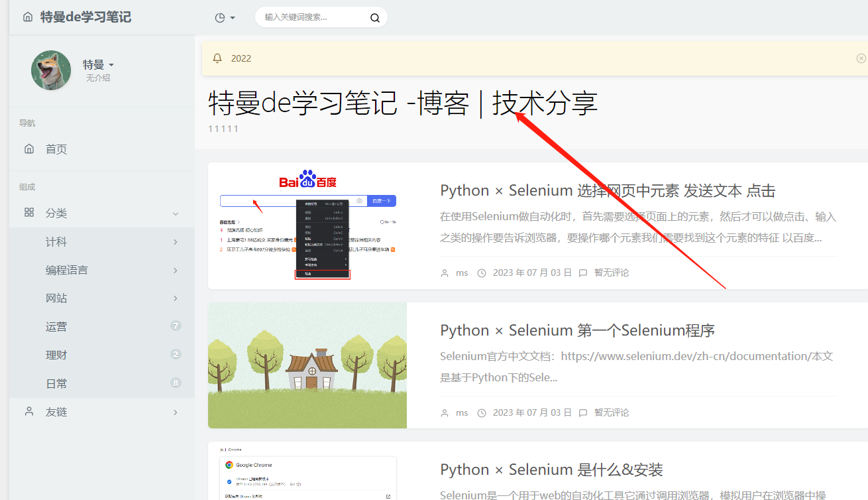Click the search magnifier icon
The image size is (868, 500).
click(x=375, y=18)
